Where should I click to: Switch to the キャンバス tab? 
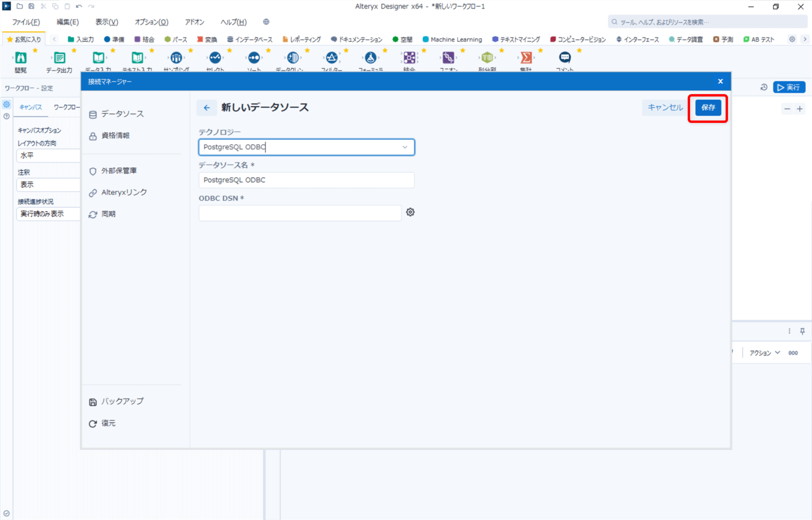(x=30, y=107)
